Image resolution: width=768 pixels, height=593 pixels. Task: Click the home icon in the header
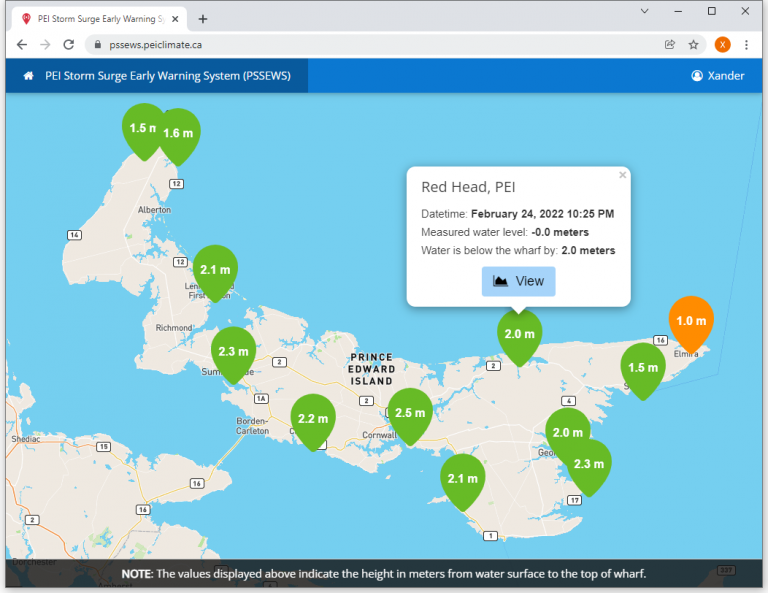29,76
